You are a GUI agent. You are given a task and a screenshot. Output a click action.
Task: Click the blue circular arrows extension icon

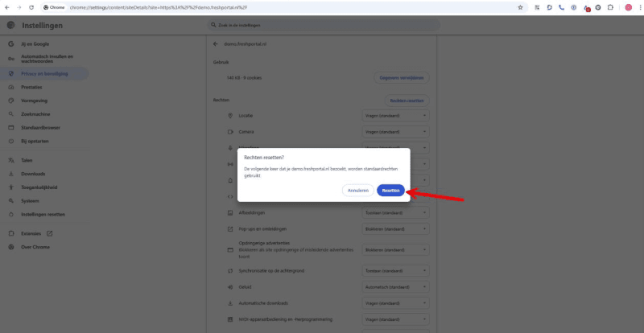coord(549,7)
